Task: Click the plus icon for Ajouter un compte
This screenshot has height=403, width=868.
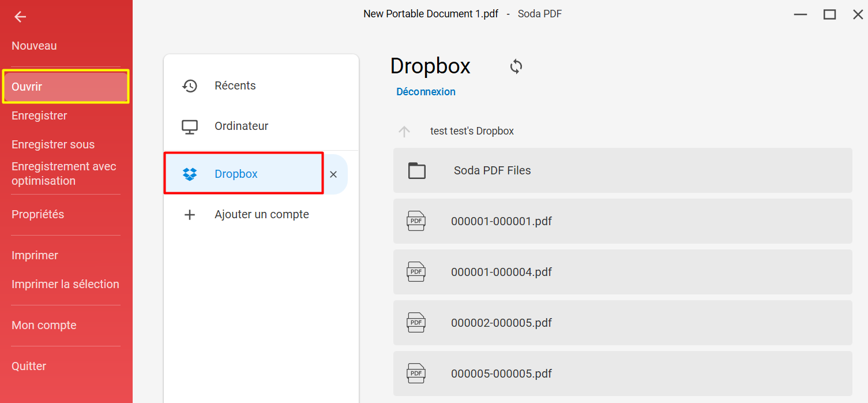Action: (x=190, y=215)
